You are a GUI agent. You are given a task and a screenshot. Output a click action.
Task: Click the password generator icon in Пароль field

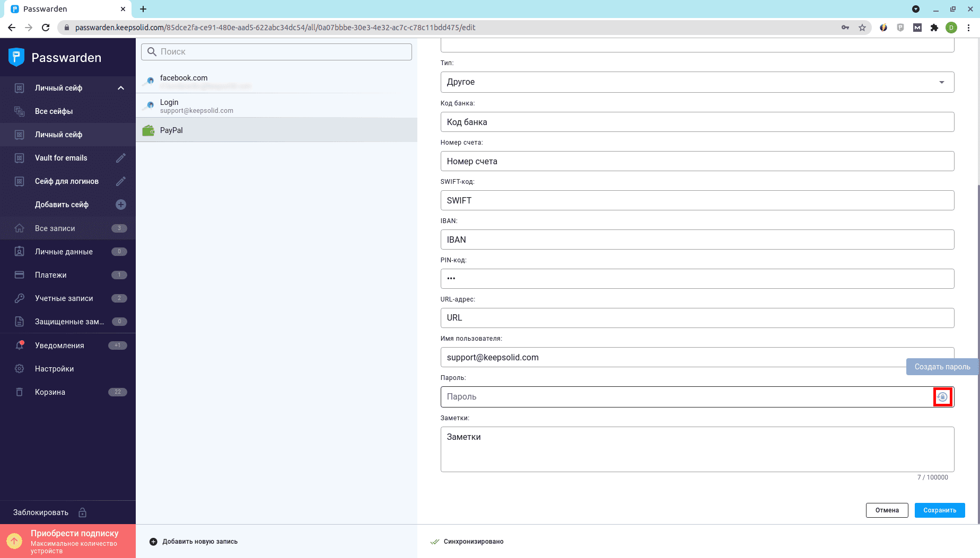[942, 397]
